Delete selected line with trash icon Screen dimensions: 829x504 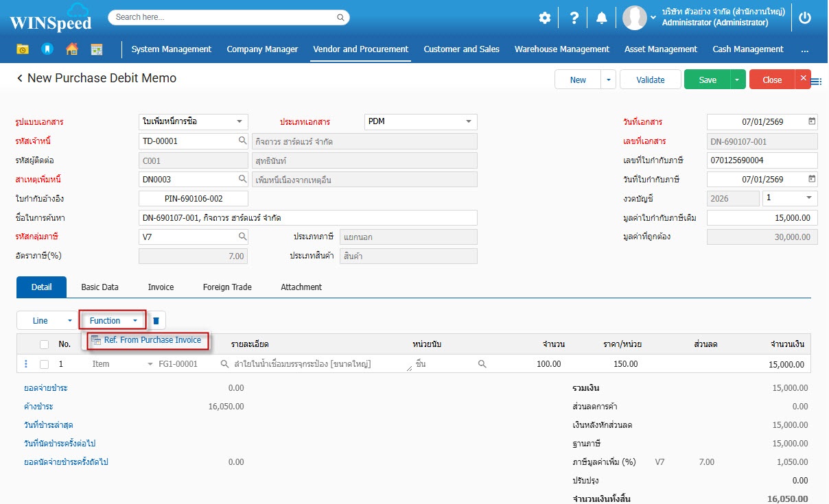[x=156, y=321]
